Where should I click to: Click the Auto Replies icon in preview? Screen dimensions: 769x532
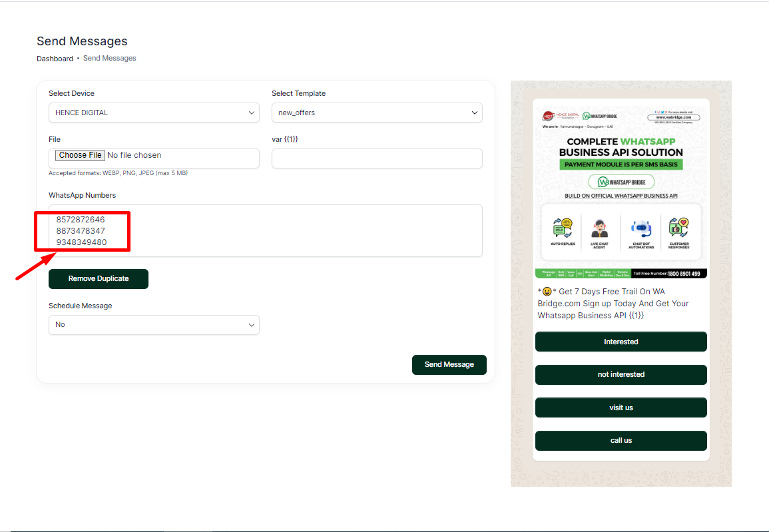click(x=563, y=228)
